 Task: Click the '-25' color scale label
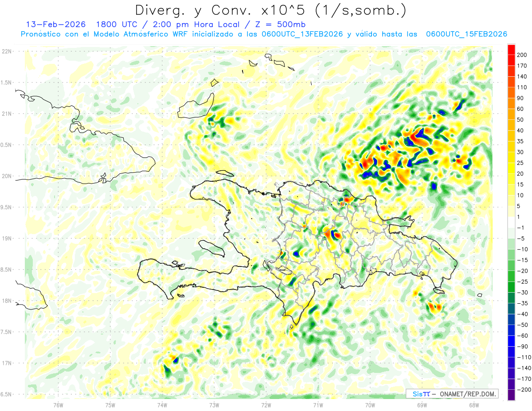point(523,282)
